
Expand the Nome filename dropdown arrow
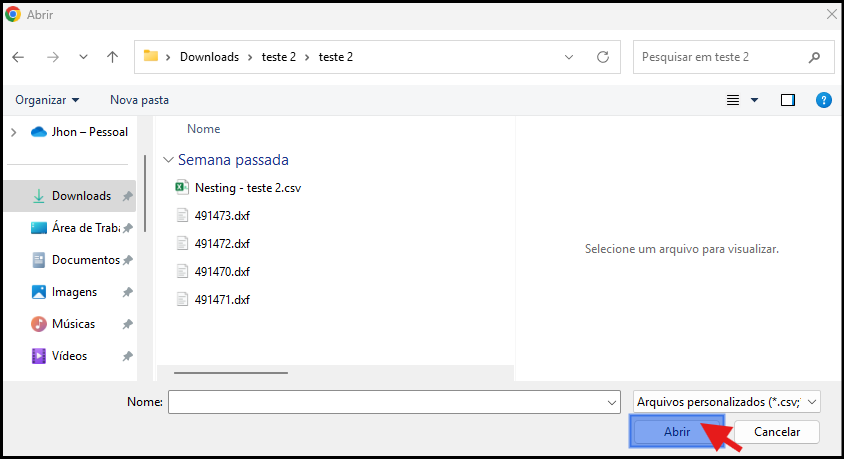pyautogui.click(x=611, y=402)
